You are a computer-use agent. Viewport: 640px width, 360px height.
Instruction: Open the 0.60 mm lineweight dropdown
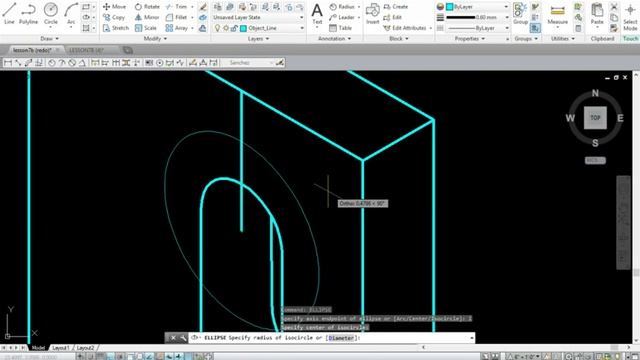tap(477, 17)
